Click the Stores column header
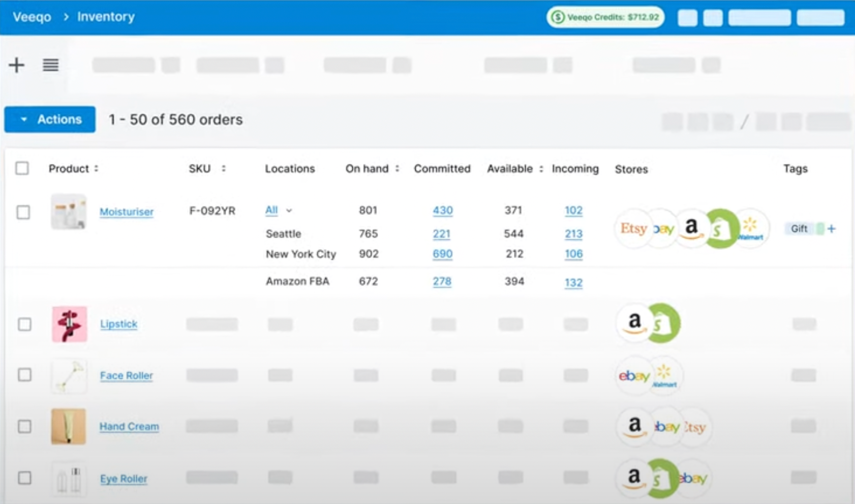 (631, 169)
